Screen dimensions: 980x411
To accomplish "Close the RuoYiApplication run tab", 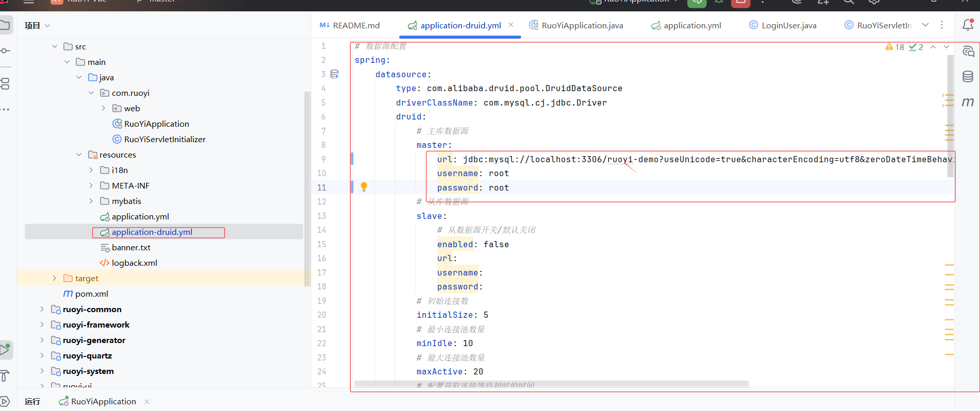I will tap(147, 402).
